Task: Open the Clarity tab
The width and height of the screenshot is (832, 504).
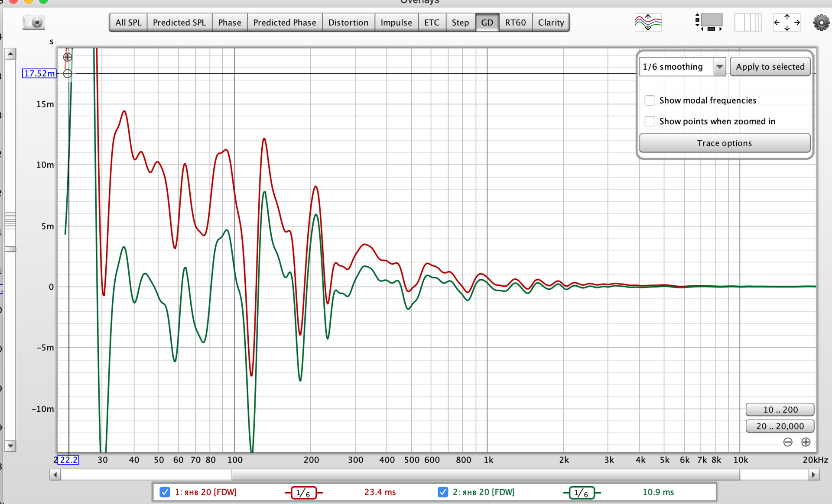Action: tap(551, 23)
